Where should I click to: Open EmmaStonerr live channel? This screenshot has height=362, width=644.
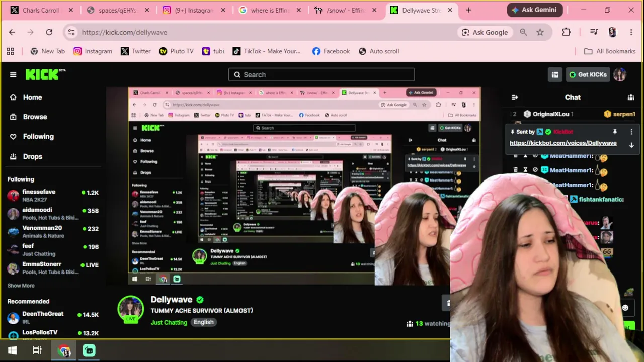tap(53, 268)
